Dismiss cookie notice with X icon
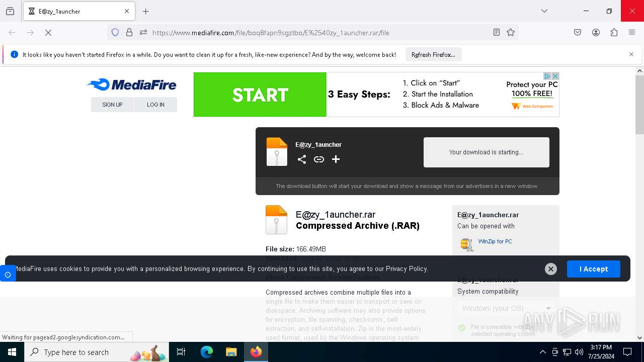 pyautogui.click(x=551, y=269)
